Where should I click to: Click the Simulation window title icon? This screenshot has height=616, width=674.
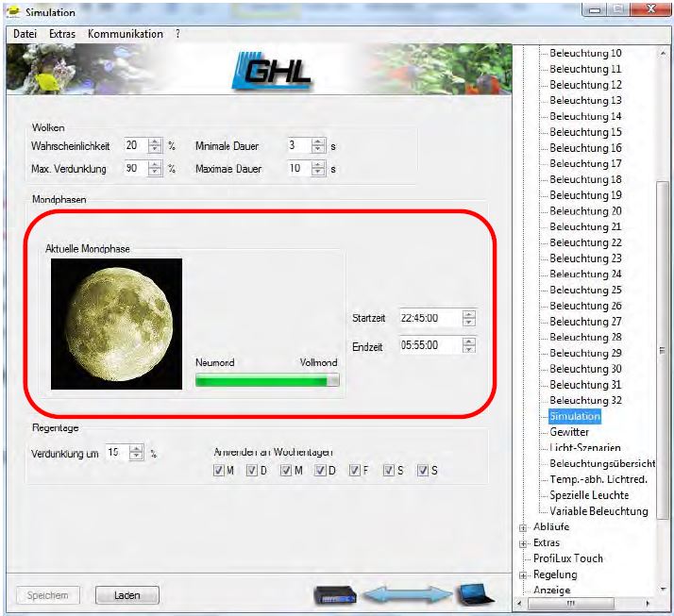(x=13, y=12)
